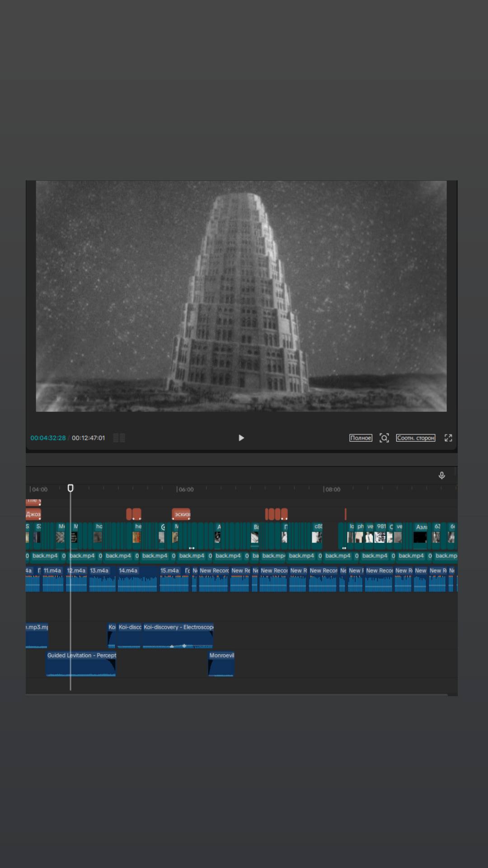Select the Koi-disc middle audio clip
This screenshot has height=868, width=488.
click(x=130, y=635)
